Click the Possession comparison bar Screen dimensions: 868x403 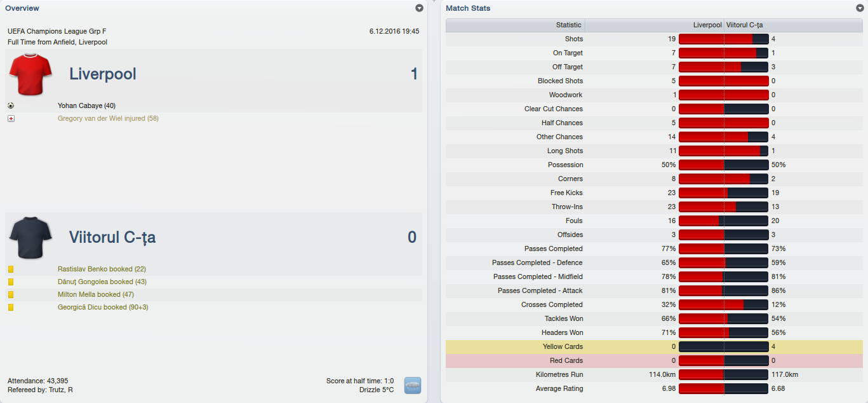[x=724, y=165]
